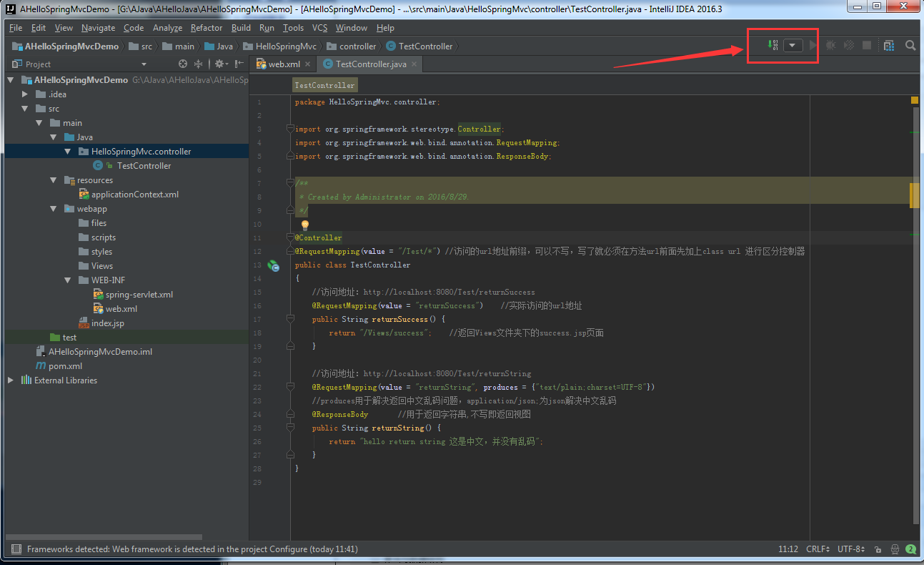Click controller in the navigation breadcrumb

pyautogui.click(x=351, y=46)
